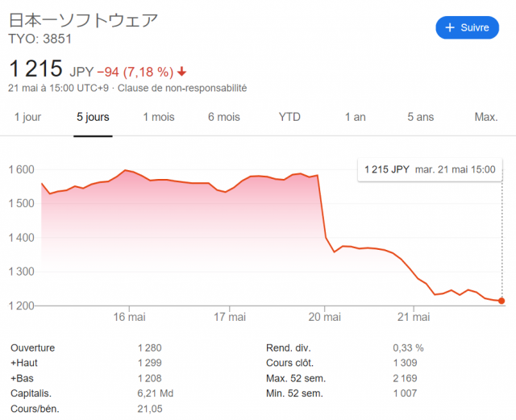The image size is (516, 420).
Task: Show the 1 an chart range
Action: coord(355,117)
